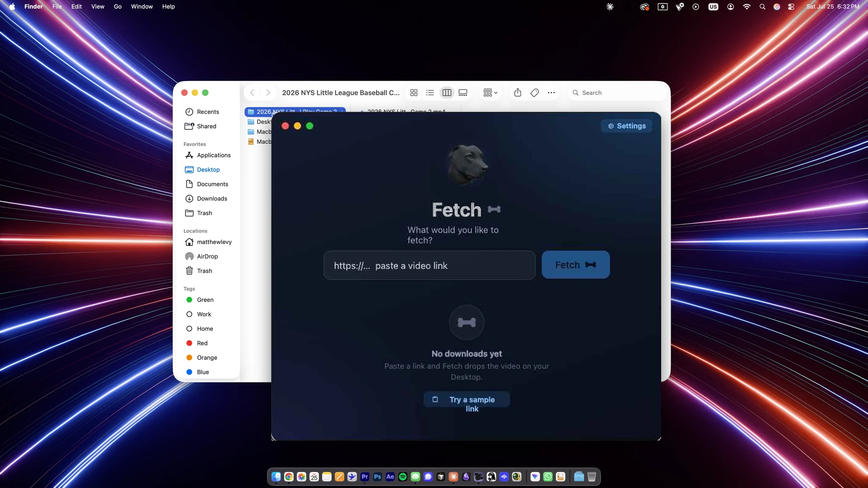This screenshot has width=868, height=488.
Task: Select Desktop in the Finder sidebar
Action: (208, 169)
